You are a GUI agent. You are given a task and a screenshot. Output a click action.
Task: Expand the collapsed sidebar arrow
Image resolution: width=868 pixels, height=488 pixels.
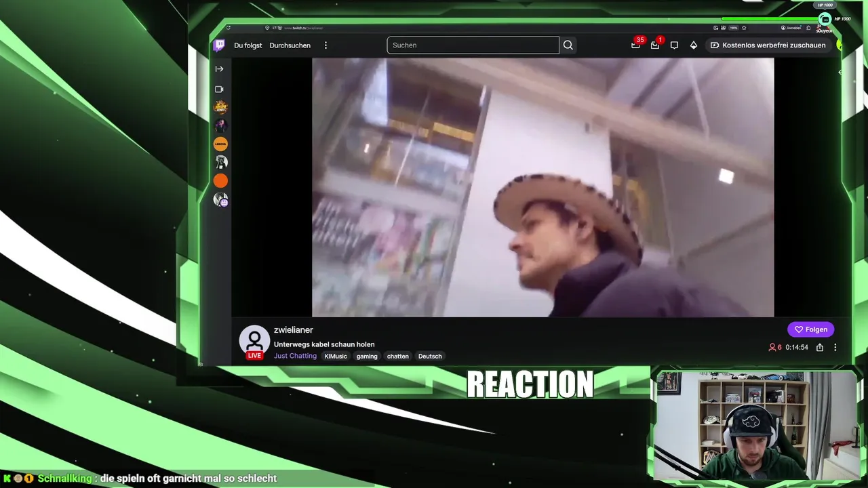(x=219, y=68)
